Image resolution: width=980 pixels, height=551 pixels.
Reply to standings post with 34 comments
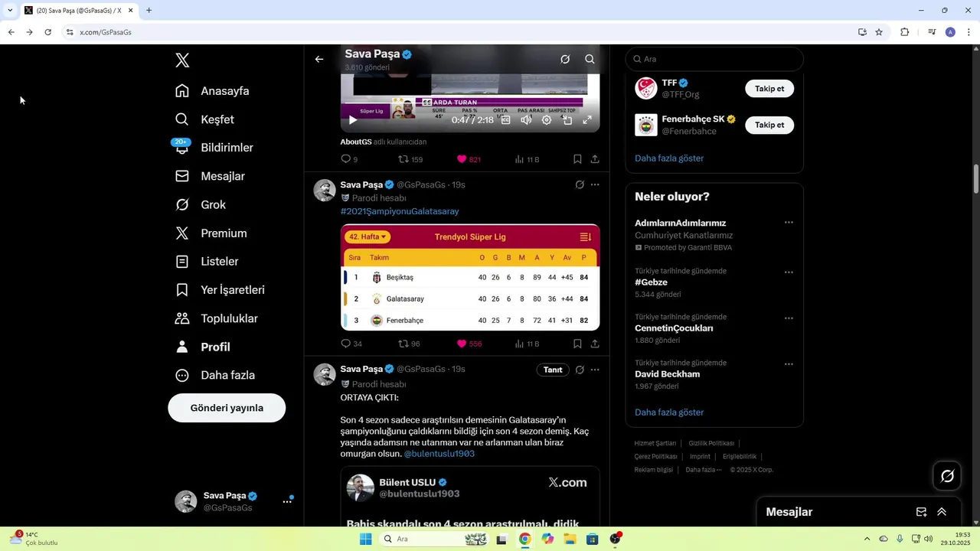351,344
